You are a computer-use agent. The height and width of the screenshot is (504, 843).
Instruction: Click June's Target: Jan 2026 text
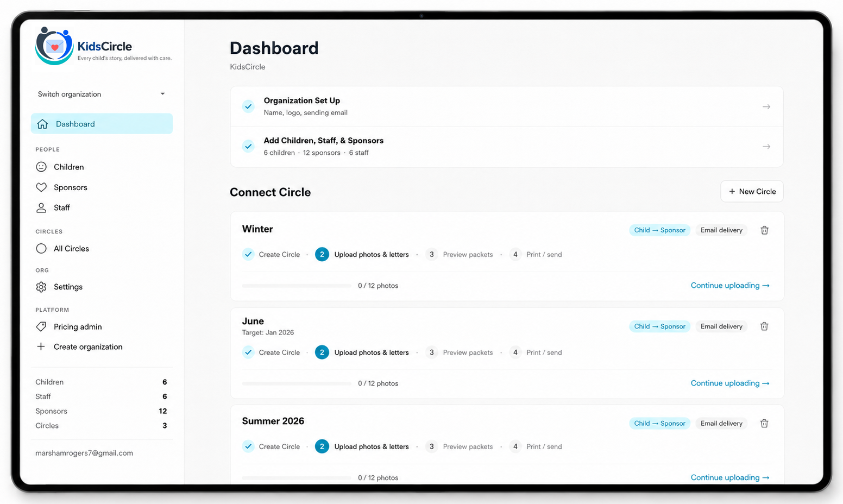[x=268, y=332]
